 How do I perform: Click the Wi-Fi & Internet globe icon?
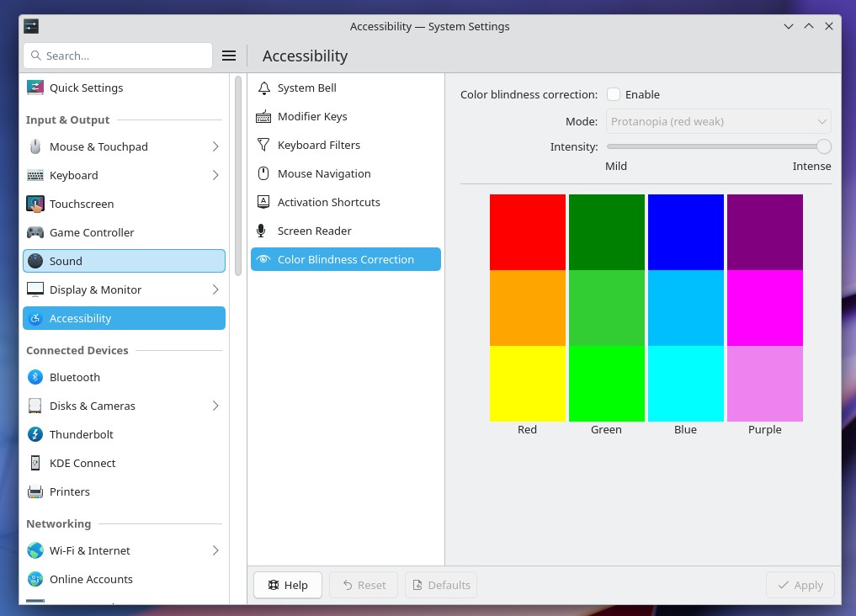tap(35, 550)
